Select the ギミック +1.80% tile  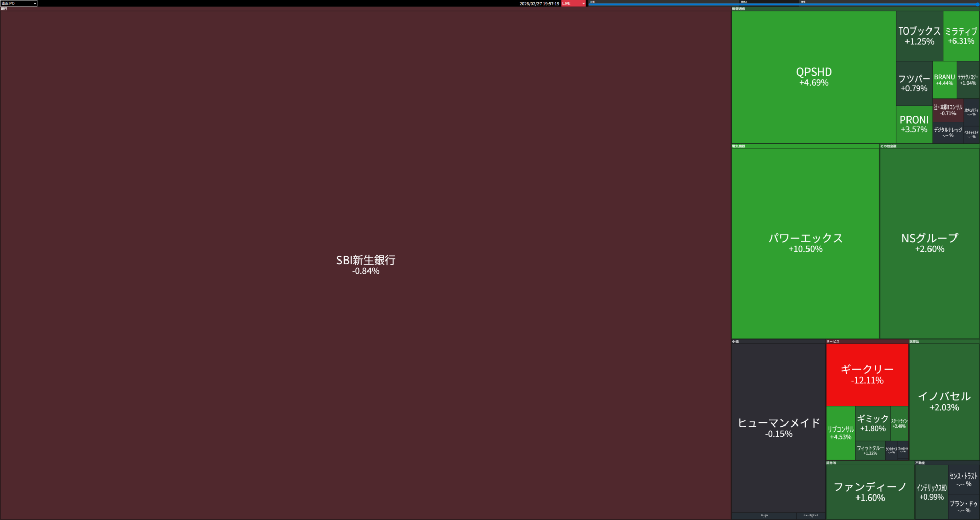point(872,423)
